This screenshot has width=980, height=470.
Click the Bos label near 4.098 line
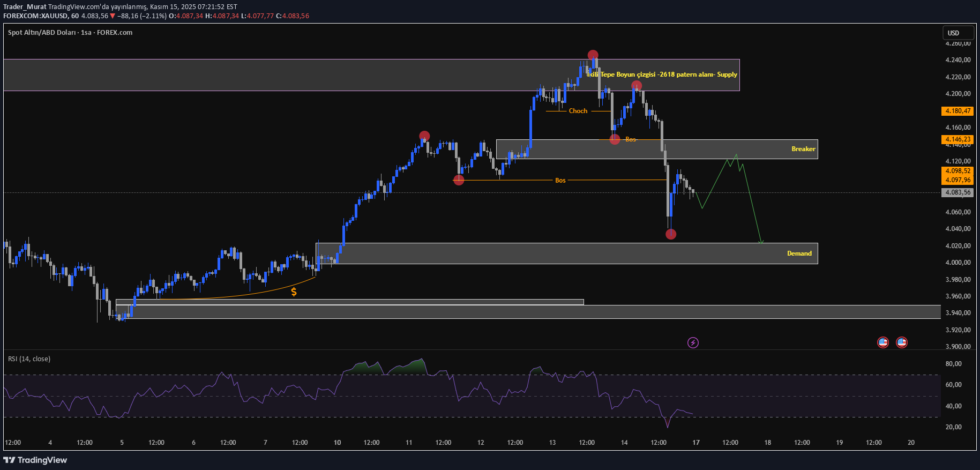(560, 181)
